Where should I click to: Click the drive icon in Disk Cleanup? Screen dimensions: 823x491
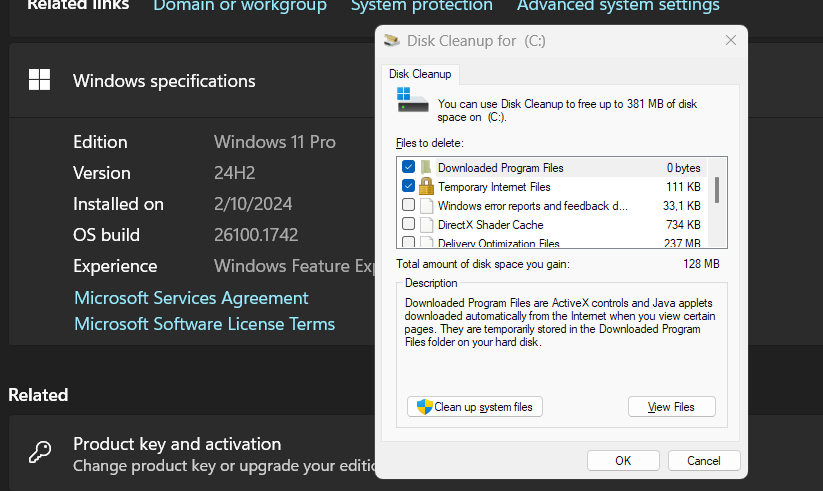tap(412, 100)
